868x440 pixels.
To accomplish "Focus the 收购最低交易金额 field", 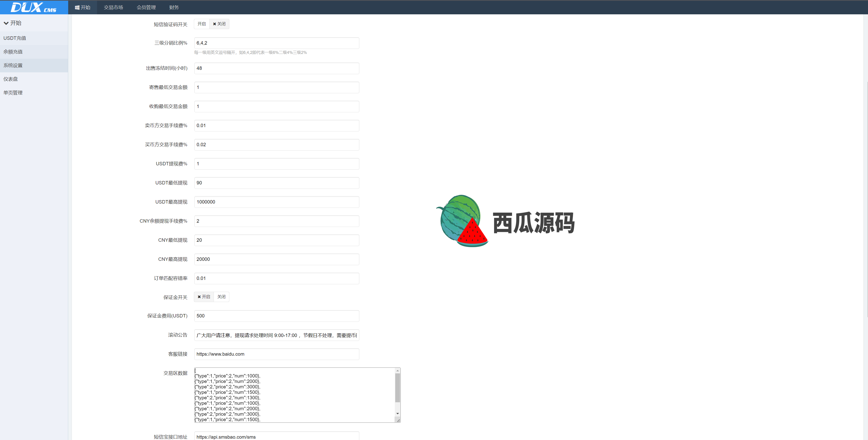I will click(x=277, y=107).
